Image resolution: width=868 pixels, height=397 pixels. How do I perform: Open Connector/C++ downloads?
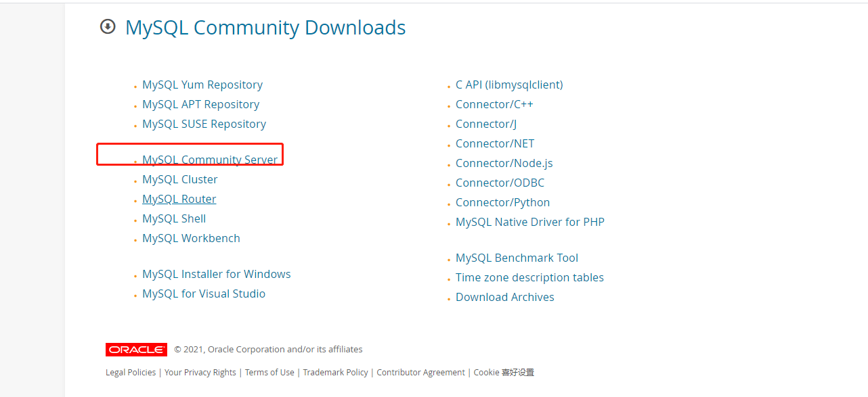click(494, 104)
